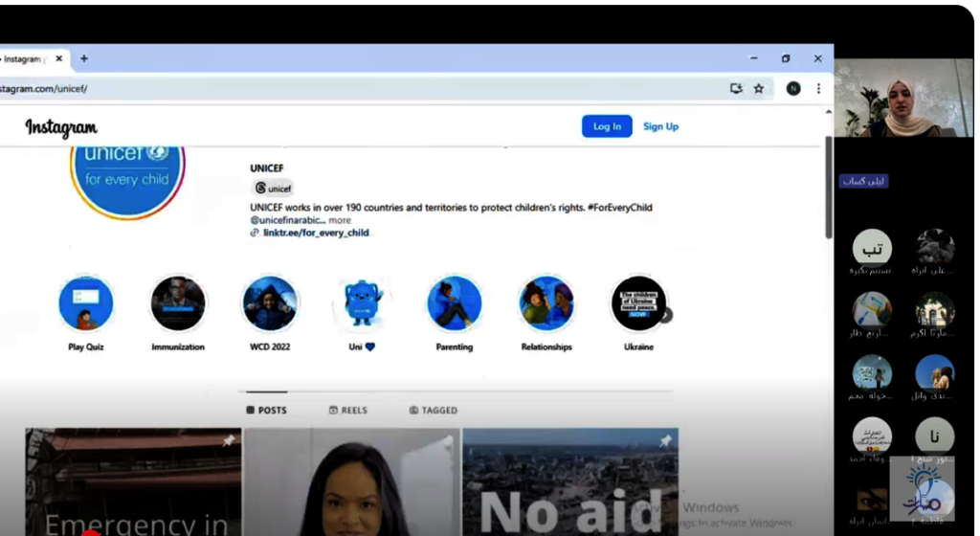980x536 pixels.
Task: Click the participant avatar labeled نا
Action: coord(934,436)
